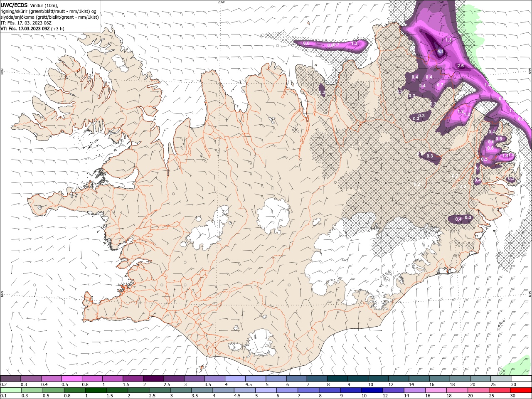
Task: Pick lower scale swatch between 3 and 3.5
Action: (181, 390)
